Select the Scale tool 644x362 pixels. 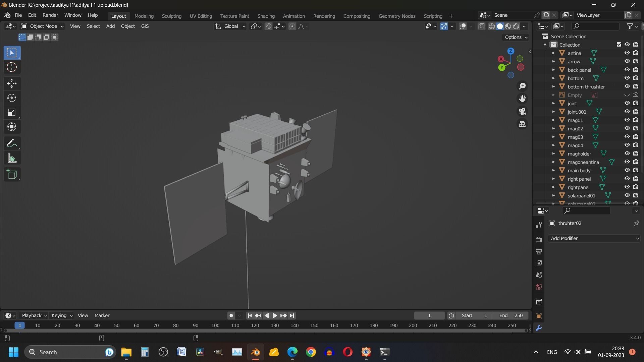[12, 113]
